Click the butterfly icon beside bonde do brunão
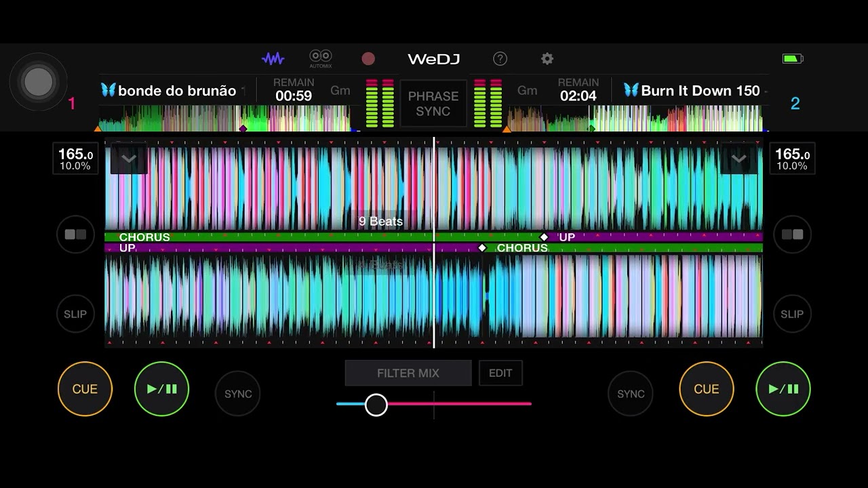This screenshot has width=868, height=488. point(108,90)
